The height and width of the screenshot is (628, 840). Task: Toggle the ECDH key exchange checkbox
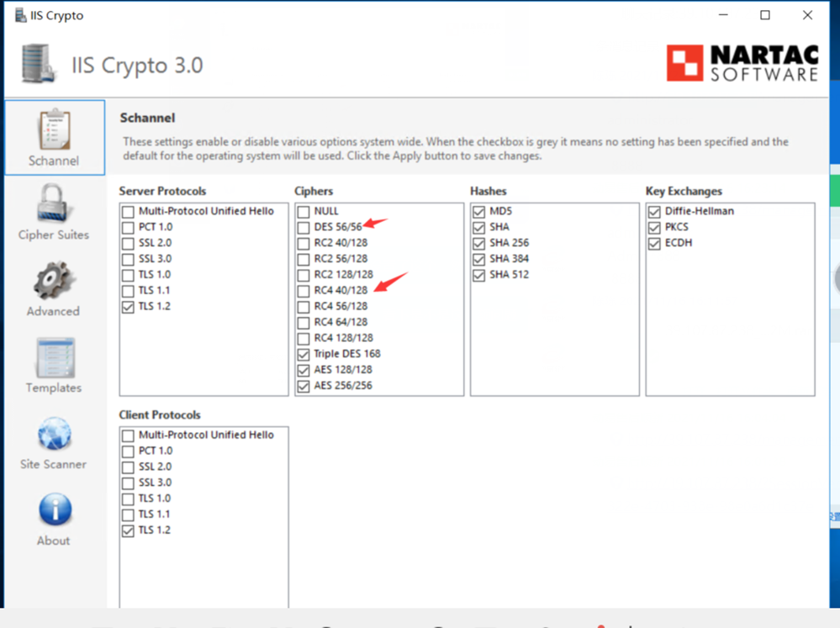pyautogui.click(x=654, y=243)
